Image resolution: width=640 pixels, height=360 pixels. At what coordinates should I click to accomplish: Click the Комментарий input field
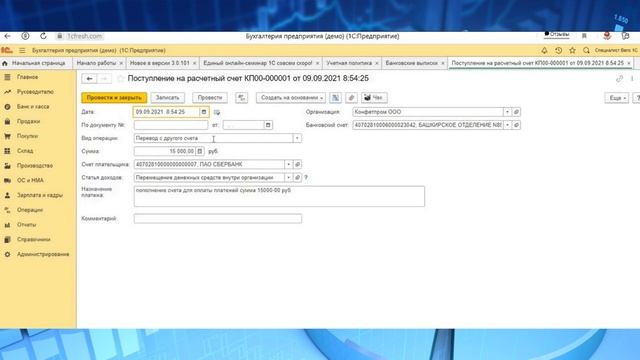click(218, 218)
